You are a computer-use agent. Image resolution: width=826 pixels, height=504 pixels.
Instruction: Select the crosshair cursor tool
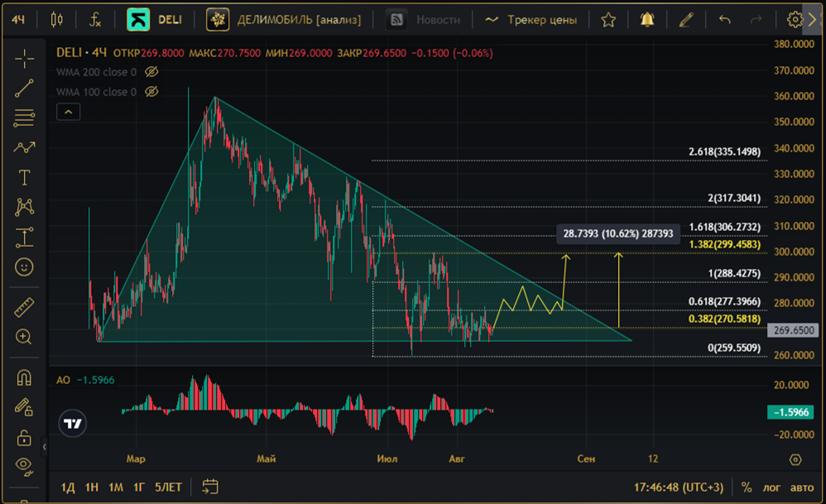click(24, 59)
